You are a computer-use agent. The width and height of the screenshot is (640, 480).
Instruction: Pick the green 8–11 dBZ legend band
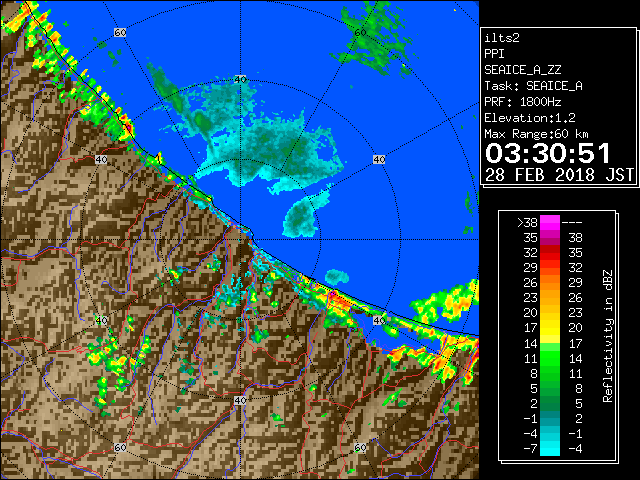[x=550, y=373]
